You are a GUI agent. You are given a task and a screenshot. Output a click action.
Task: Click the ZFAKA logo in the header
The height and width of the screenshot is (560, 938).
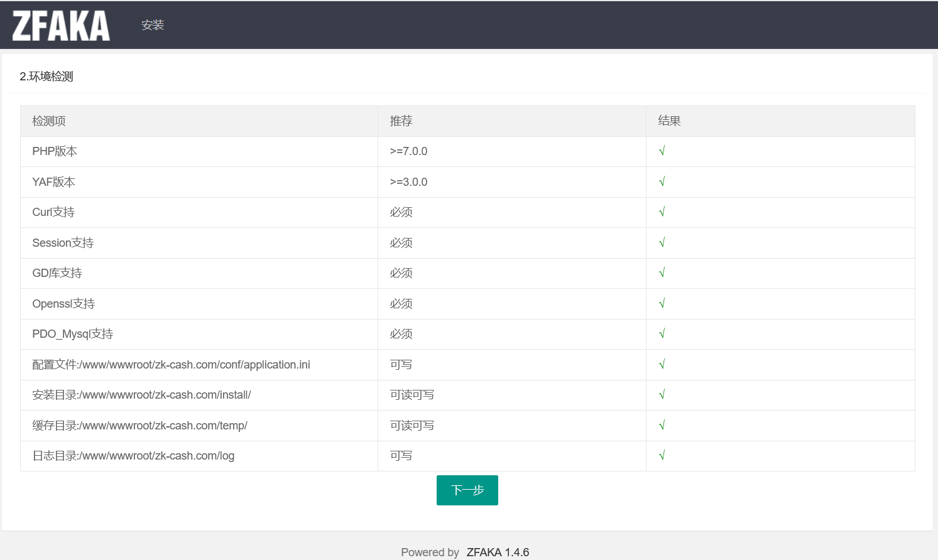(60, 24)
